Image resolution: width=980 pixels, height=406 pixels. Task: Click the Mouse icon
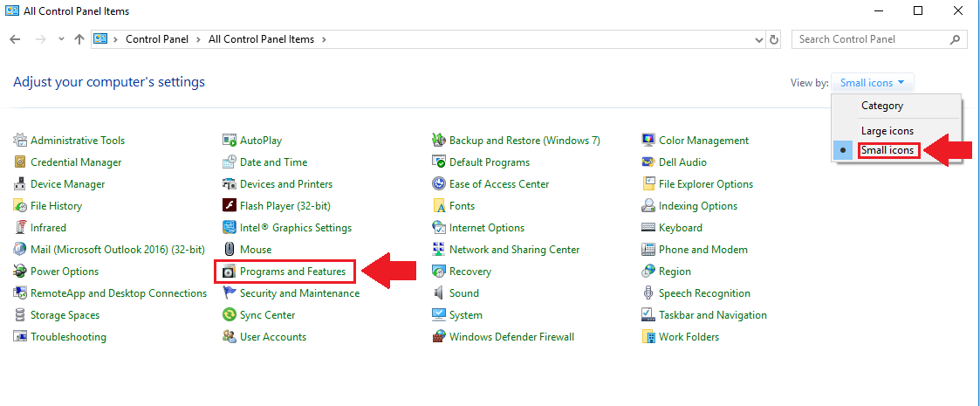click(230, 250)
